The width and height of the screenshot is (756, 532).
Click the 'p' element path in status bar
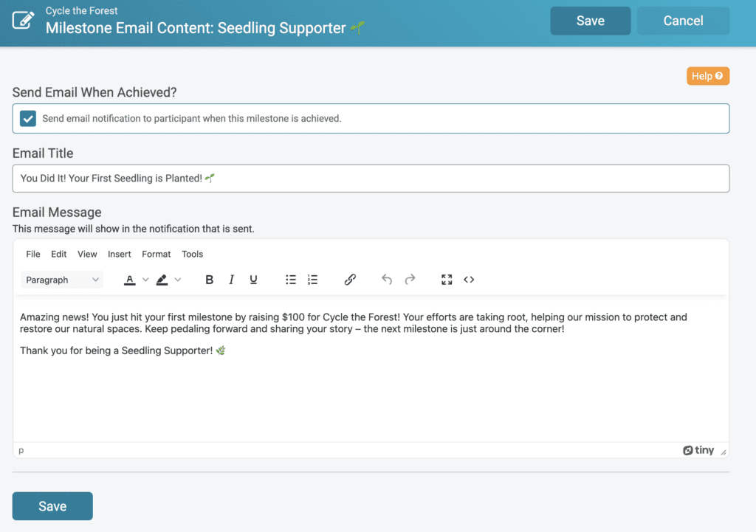coord(21,450)
